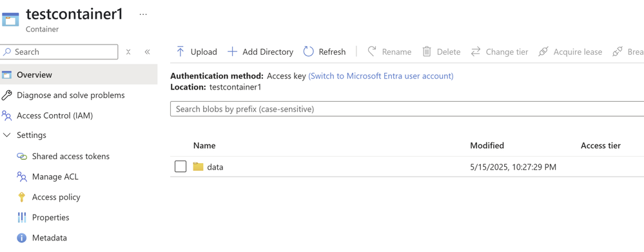Screen dimensions: 644x252
Task: Collapse the sidebar with double chevron
Action: [148, 52]
